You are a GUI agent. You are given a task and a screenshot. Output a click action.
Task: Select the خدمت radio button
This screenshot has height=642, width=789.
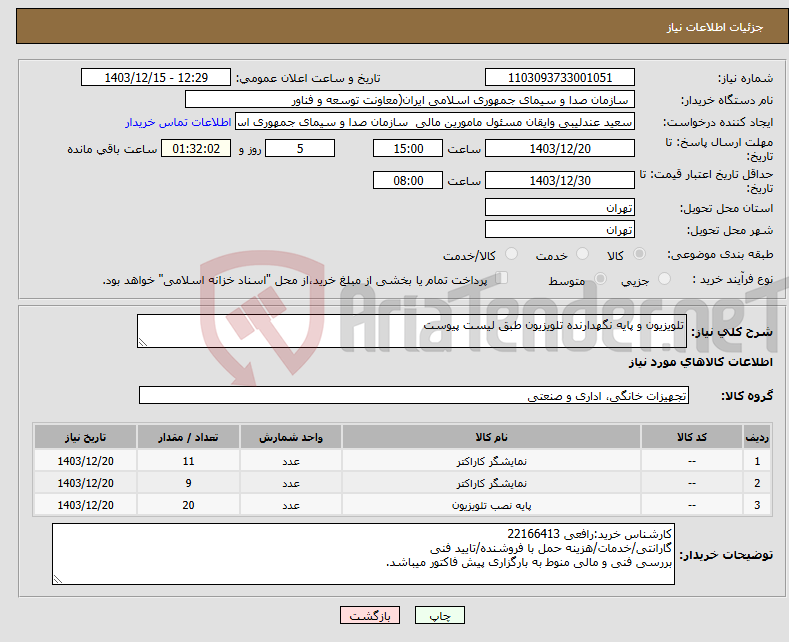click(582, 254)
